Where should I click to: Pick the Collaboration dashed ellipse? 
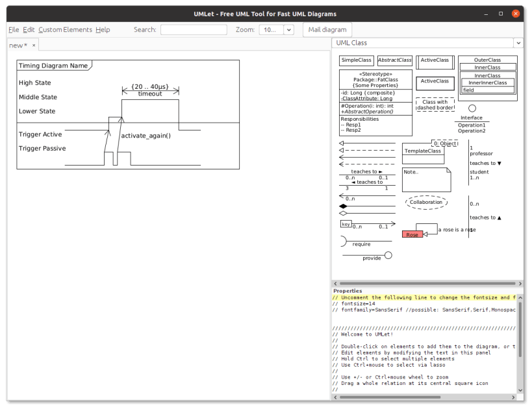(426, 202)
